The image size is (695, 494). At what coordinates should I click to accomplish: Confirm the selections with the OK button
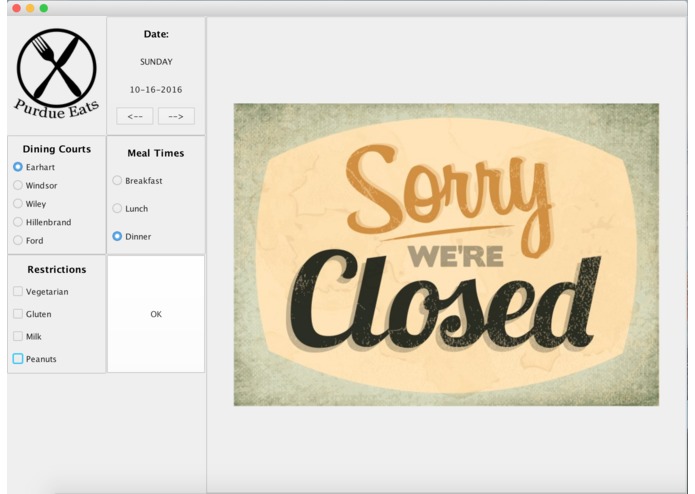pos(156,314)
